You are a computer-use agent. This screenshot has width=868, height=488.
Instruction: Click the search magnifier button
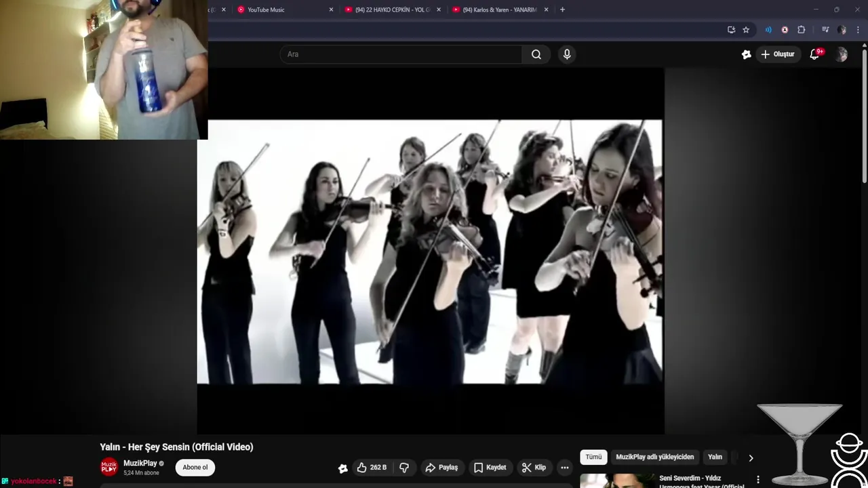[x=536, y=54]
